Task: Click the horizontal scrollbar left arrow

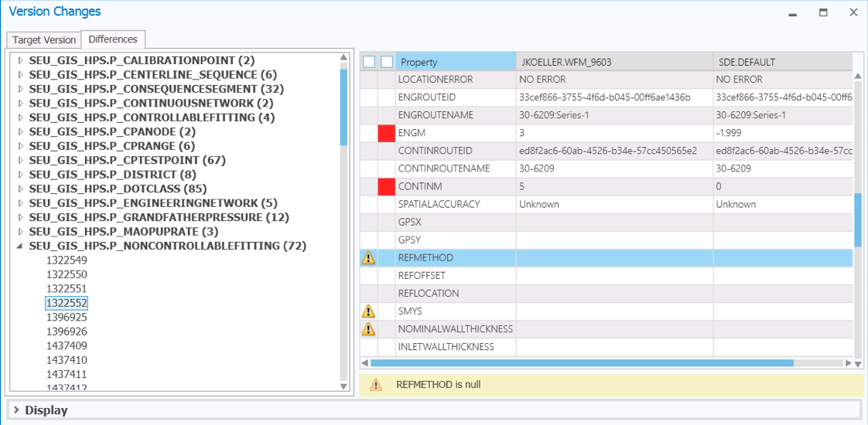Action: coord(365,363)
